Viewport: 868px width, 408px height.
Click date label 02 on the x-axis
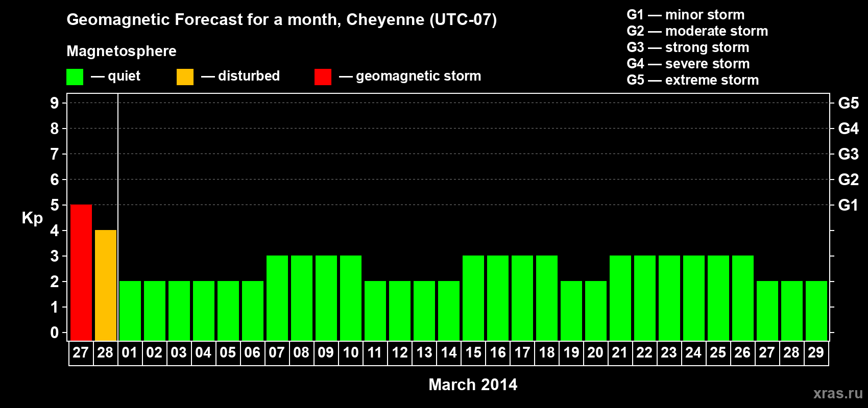(x=154, y=352)
